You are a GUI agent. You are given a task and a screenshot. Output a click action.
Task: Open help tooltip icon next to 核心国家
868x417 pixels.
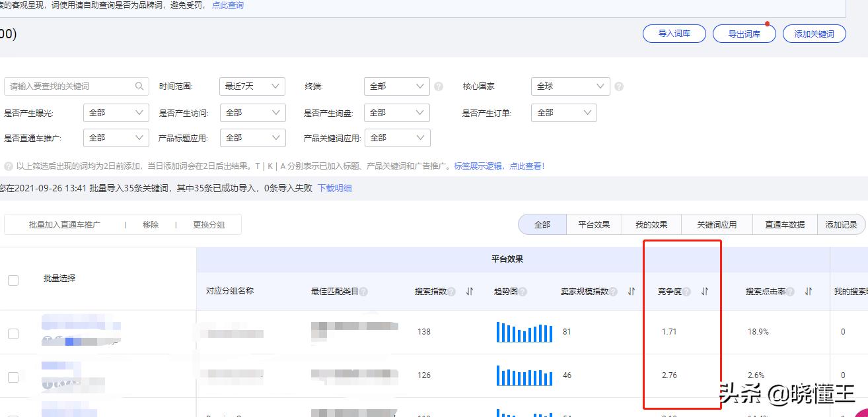point(618,86)
